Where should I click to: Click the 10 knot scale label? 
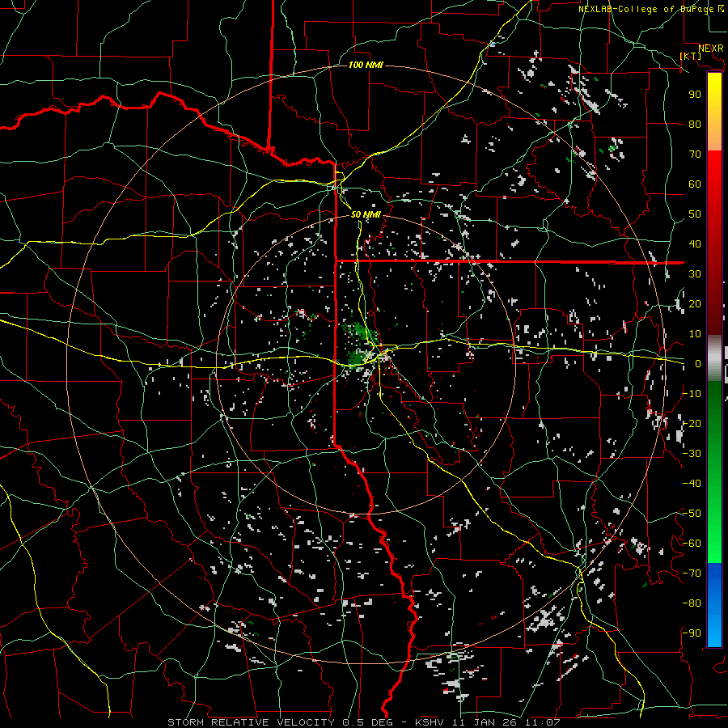click(x=695, y=334)
